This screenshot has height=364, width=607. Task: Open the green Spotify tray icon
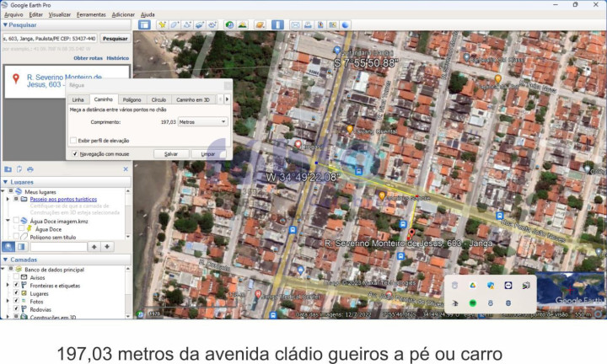click(x=472, y=302)
